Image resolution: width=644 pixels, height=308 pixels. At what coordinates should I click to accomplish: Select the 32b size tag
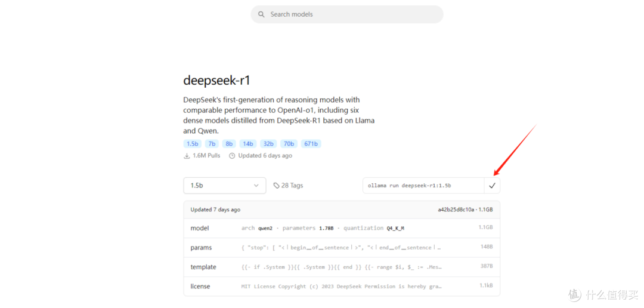[268, 144]
